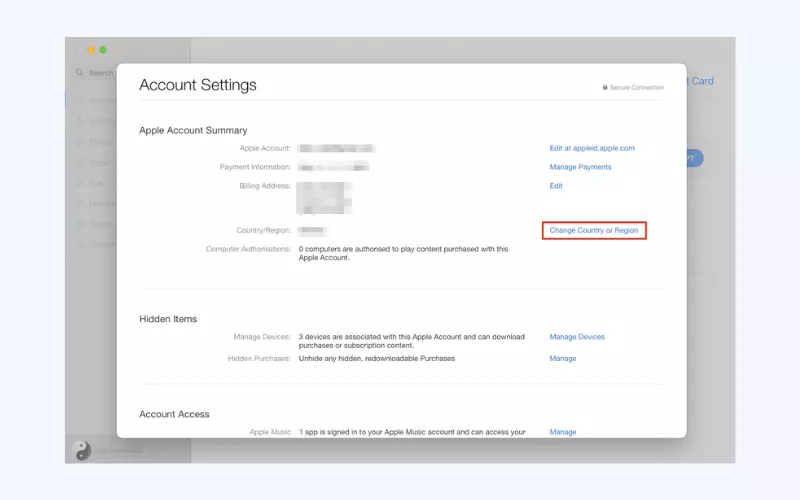Viewport: 800px width, 500px height.
Task: Open the Manage Payments link
Action: point(580,167)
